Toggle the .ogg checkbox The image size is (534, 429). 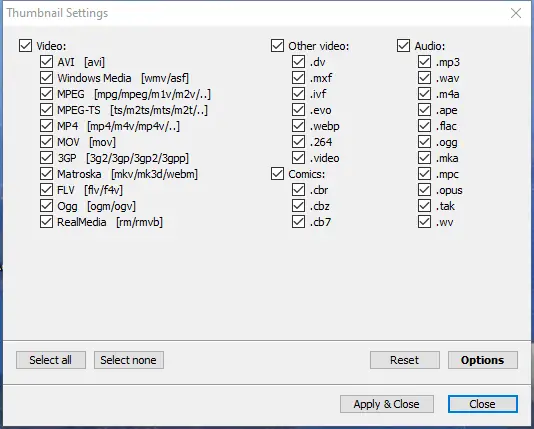(424, 142)
